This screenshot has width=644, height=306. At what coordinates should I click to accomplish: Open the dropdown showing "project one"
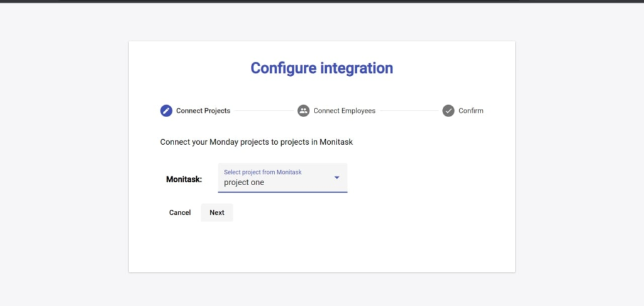270,183
